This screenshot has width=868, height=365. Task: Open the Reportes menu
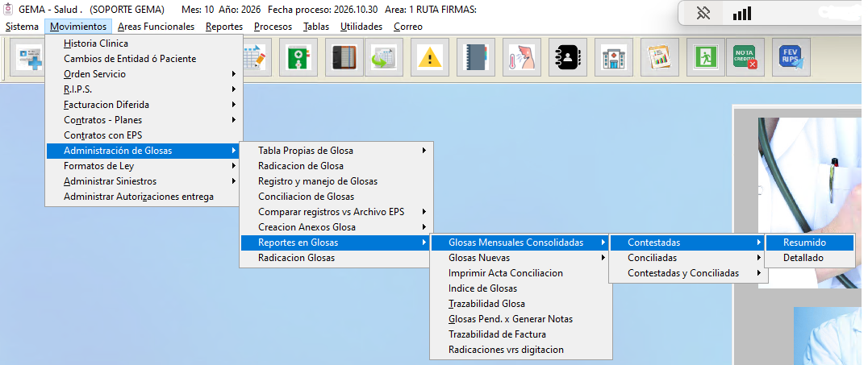pyautogui.click(x=224, y=27)
